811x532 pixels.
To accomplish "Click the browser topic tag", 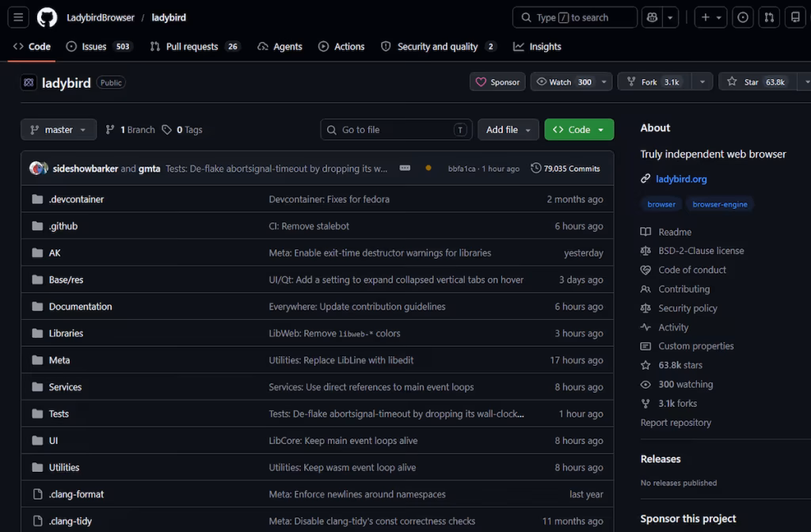I will click(x=661, y=204).
